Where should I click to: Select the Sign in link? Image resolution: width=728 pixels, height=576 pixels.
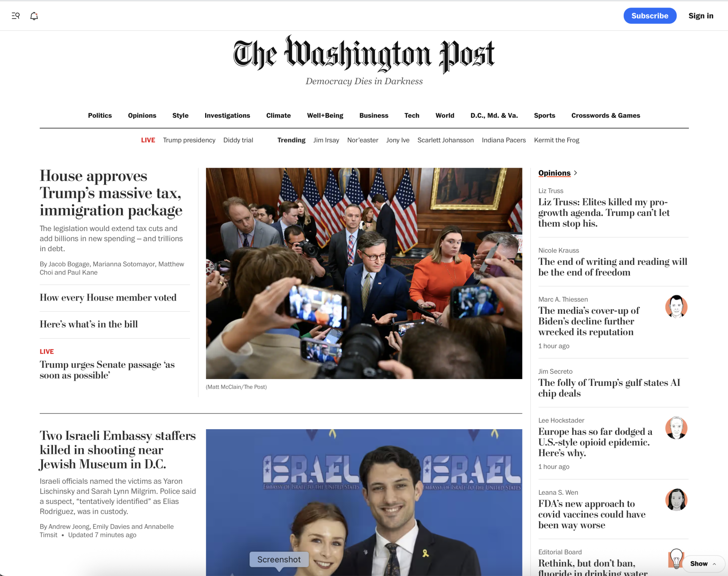point(701,16)
